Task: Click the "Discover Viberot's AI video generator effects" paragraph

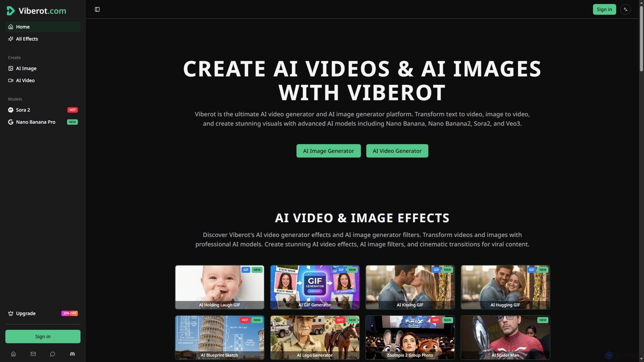Action: (362, 239)
